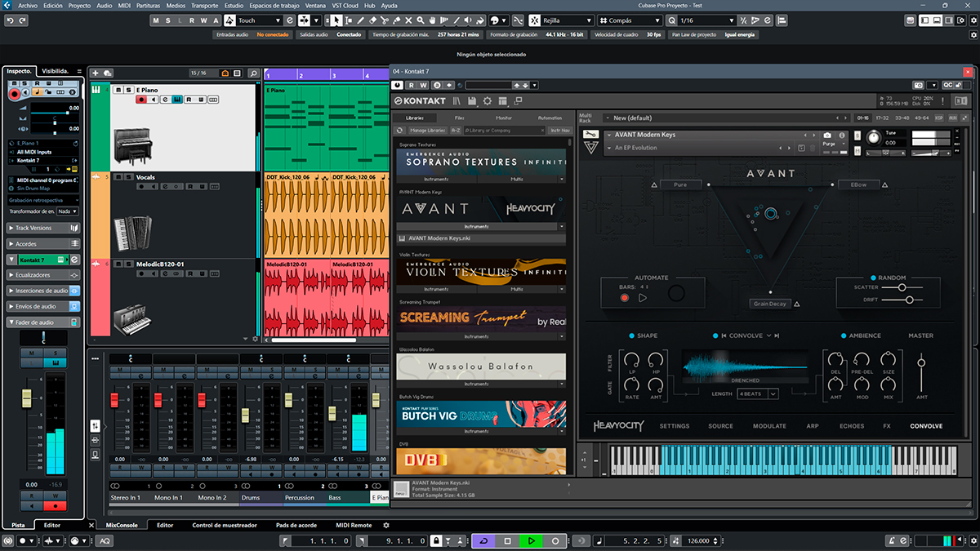Select the Split scissors tool

385,20
